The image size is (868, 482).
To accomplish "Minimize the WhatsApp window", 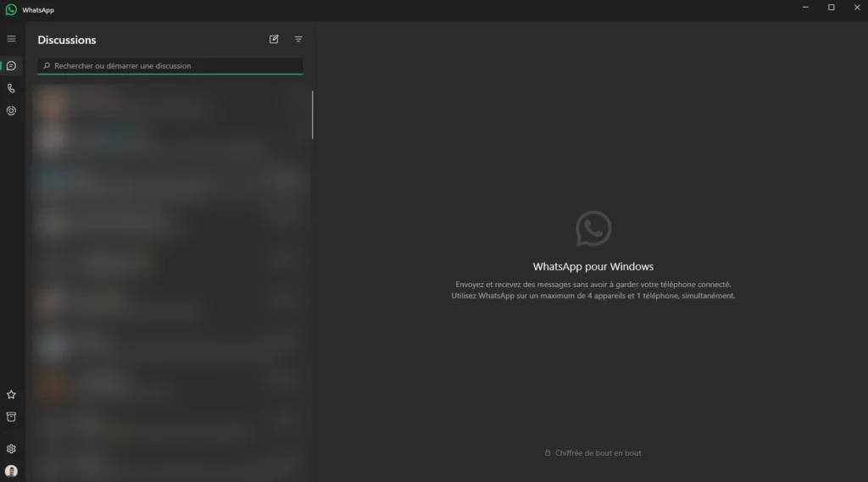I will tap(805, 7).
